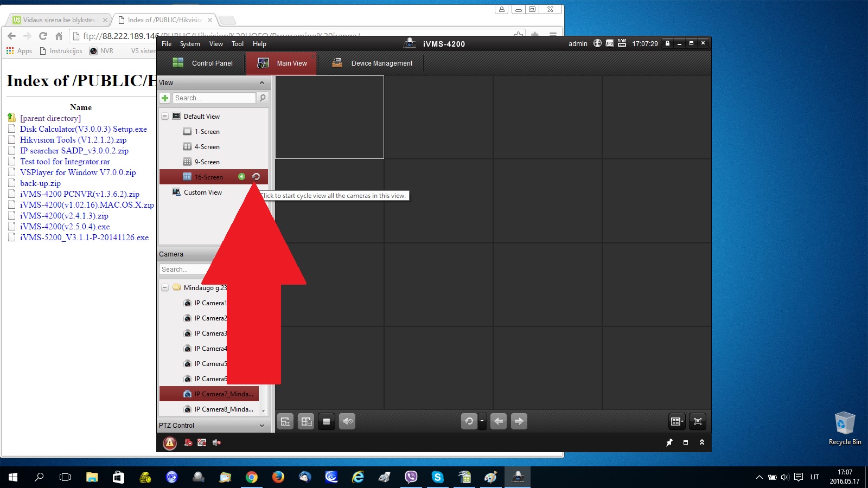Open the Windows Start button
The width and height of the screenshot is (868, 488).
coord(13,477)
